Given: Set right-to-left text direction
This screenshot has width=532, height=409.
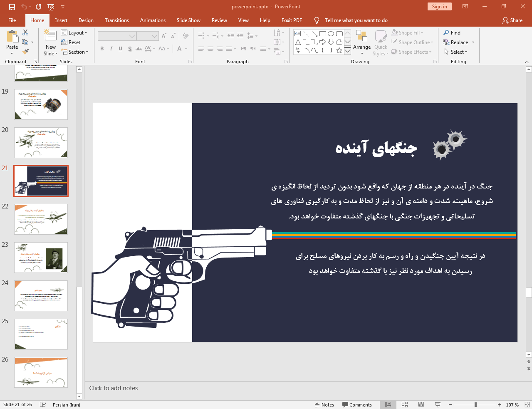Looking at the screenshot, I should coord(253,49).
